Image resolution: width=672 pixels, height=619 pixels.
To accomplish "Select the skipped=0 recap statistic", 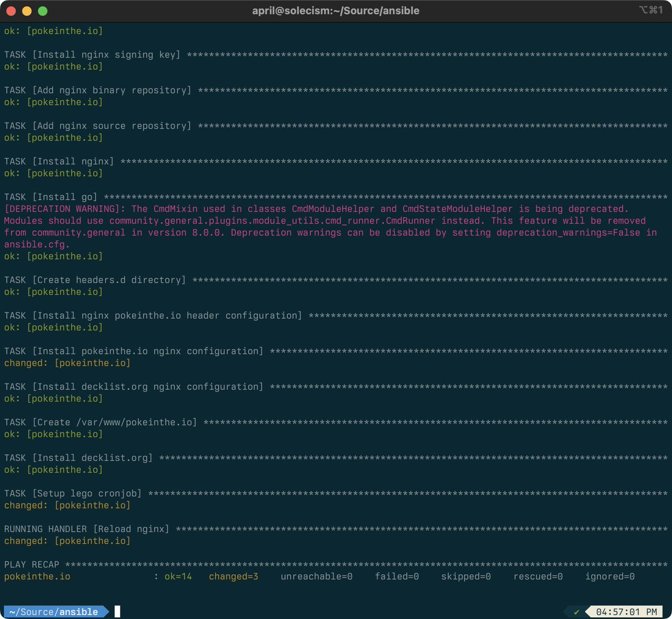I will coord(466,576).
